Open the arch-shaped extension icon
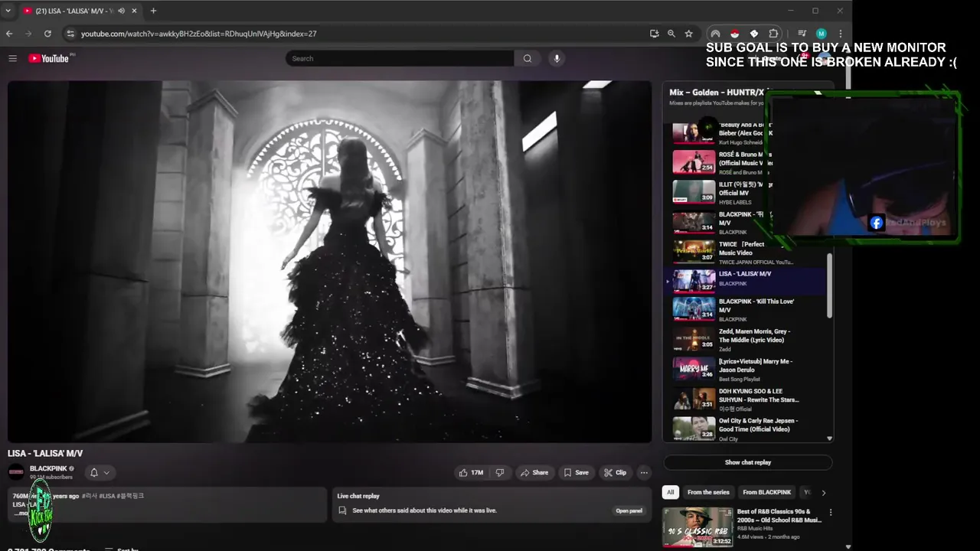 point(715,34)
